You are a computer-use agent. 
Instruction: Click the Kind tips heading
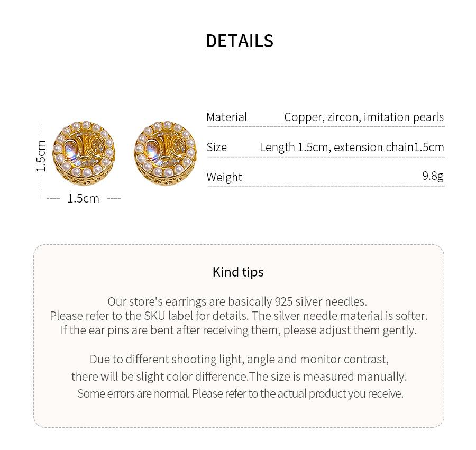click(x=239, y=272)
